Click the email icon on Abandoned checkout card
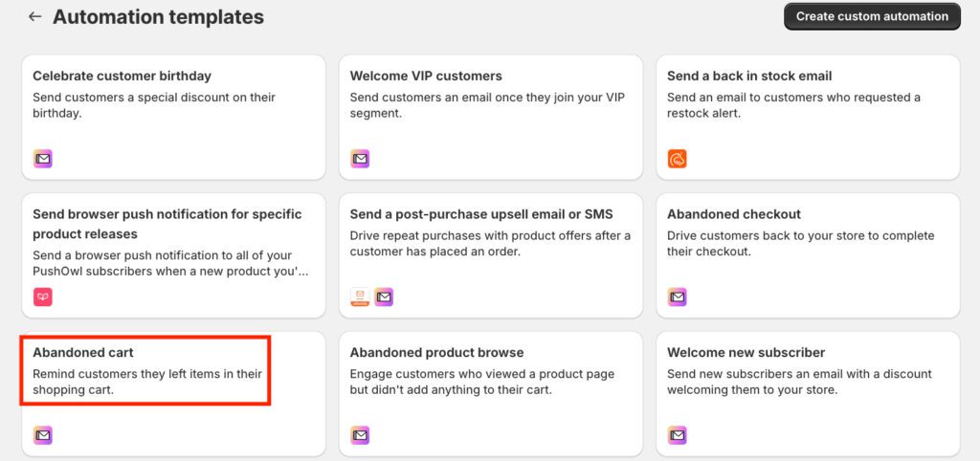 (x=677, y=297)
